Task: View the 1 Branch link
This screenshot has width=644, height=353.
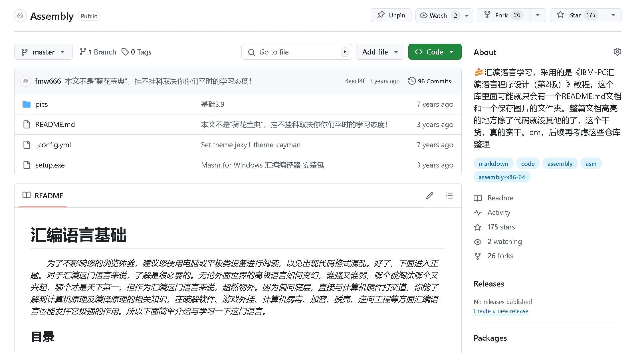Action: tap(98, 52)
